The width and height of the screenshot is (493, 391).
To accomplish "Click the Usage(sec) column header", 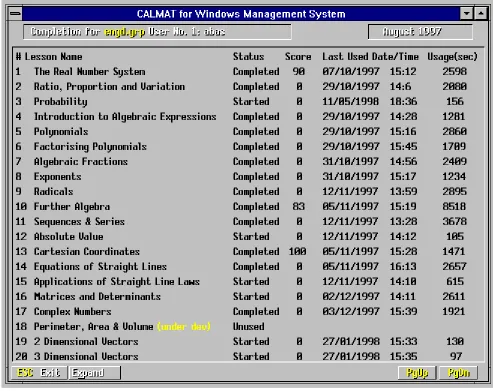I will click(452, 57).
